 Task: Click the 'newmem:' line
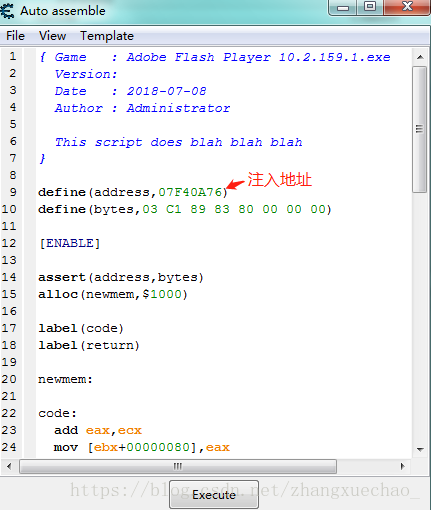click(65, 379)
